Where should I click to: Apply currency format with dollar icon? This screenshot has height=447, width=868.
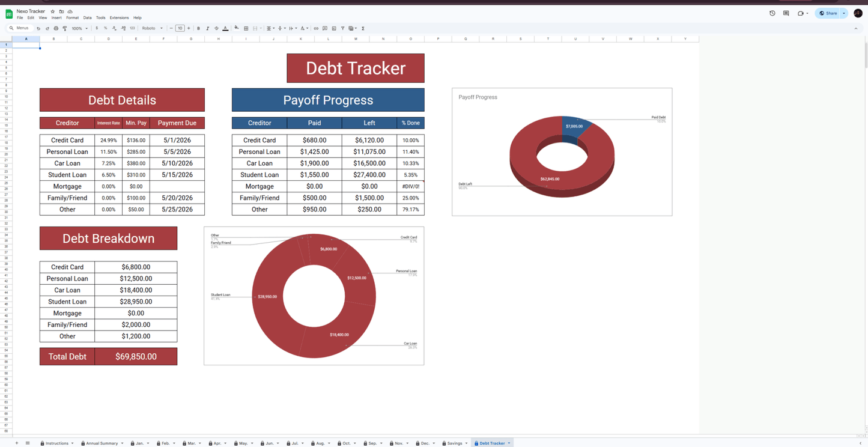pyautogui.click(x=97, y=28)
